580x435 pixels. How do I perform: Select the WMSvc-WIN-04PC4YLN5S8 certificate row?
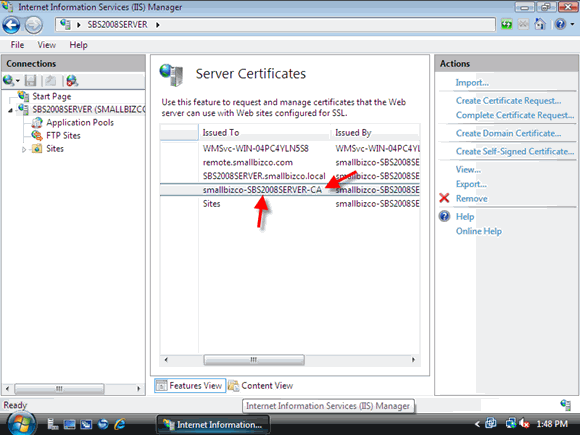[290, 149]
